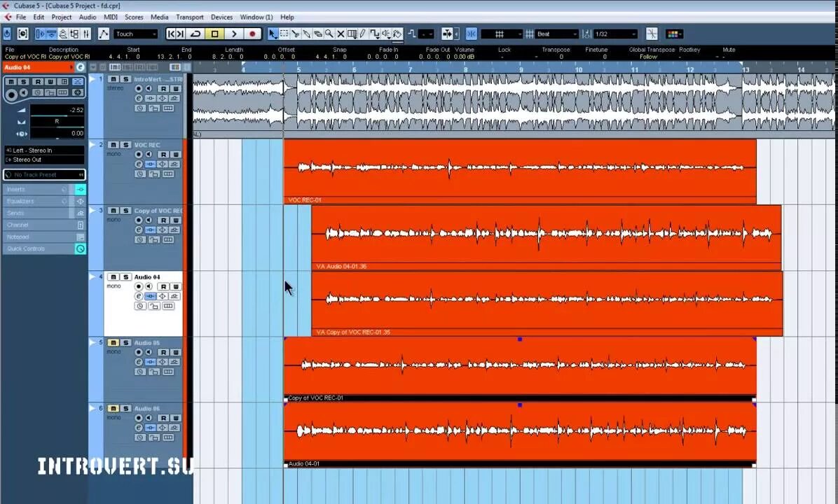This screenshot has width=838, height=504.
Task: Activate the Zoom magnifier tool
Action: 329,33
